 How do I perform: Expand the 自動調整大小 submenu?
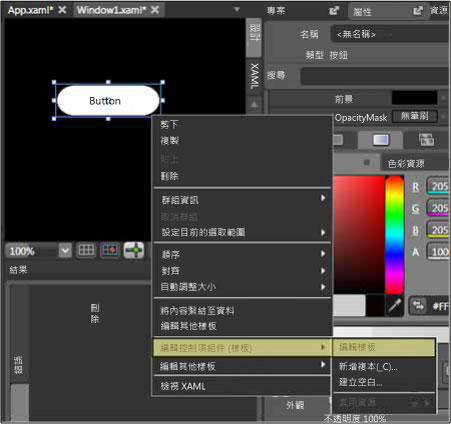(x=242, y=287)
